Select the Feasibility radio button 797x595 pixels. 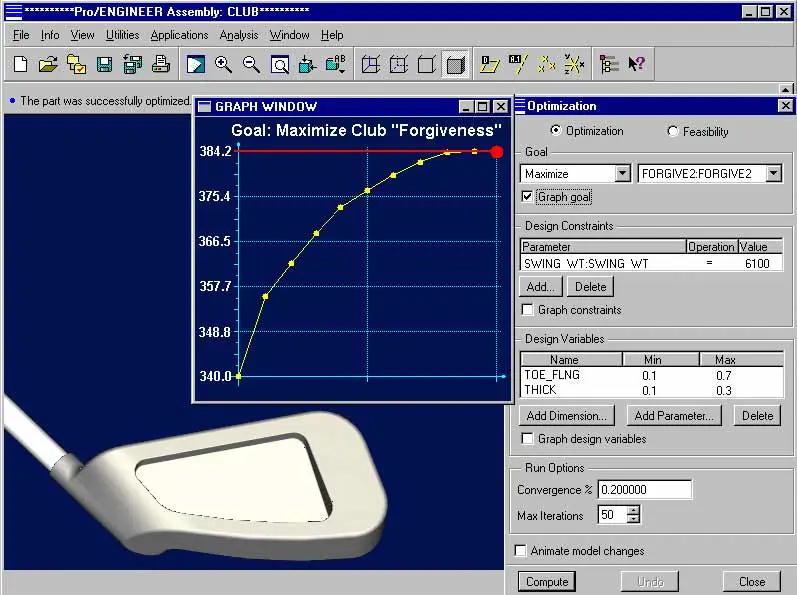[672, 132]
